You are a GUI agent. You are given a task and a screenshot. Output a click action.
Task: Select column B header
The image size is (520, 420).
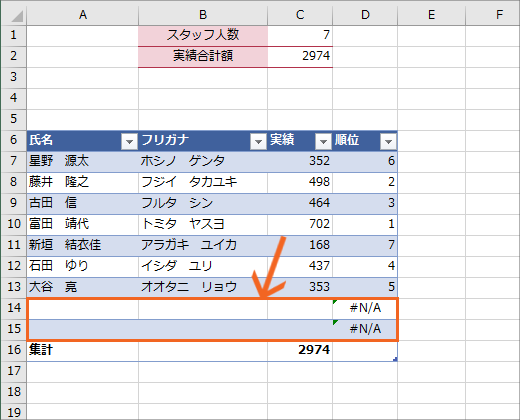pyautogui.click(x=203, y=15)
